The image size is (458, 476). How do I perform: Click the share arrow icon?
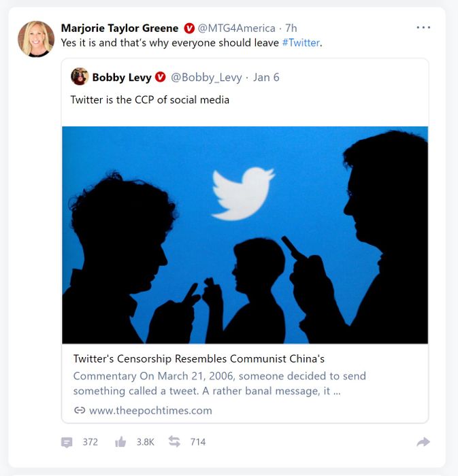click(x=423, y=442)
